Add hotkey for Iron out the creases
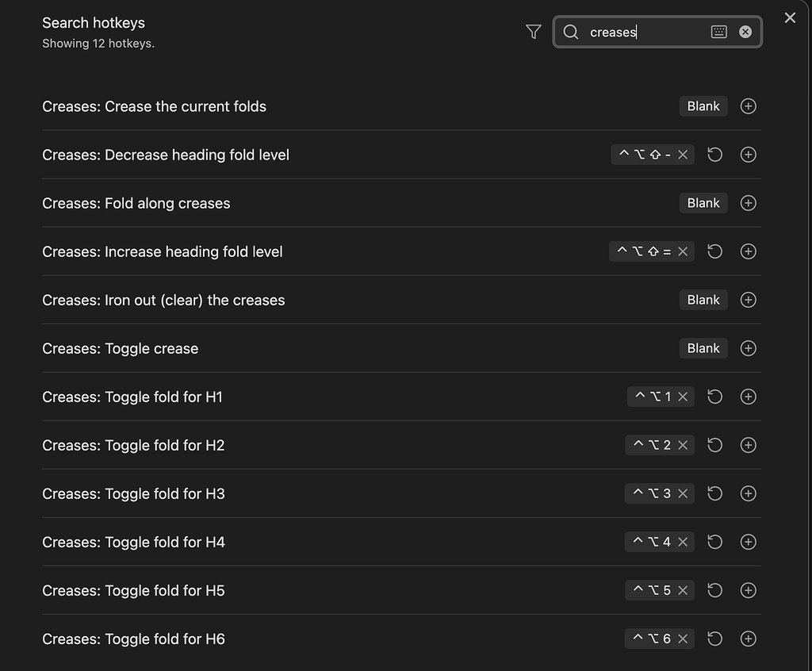812x671 pixels. coord(748,300)
